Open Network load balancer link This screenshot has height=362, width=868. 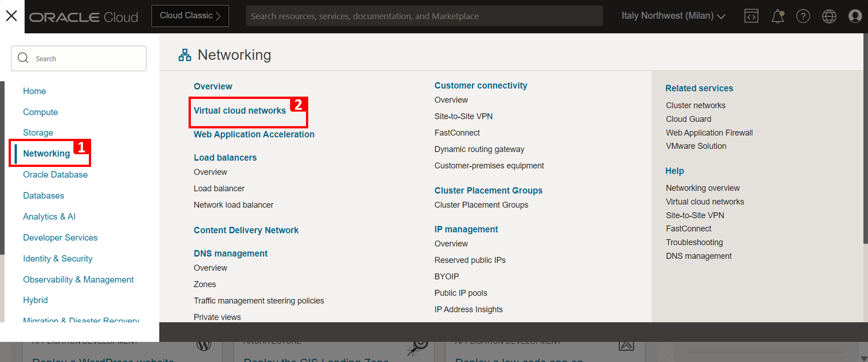point(233,205)
